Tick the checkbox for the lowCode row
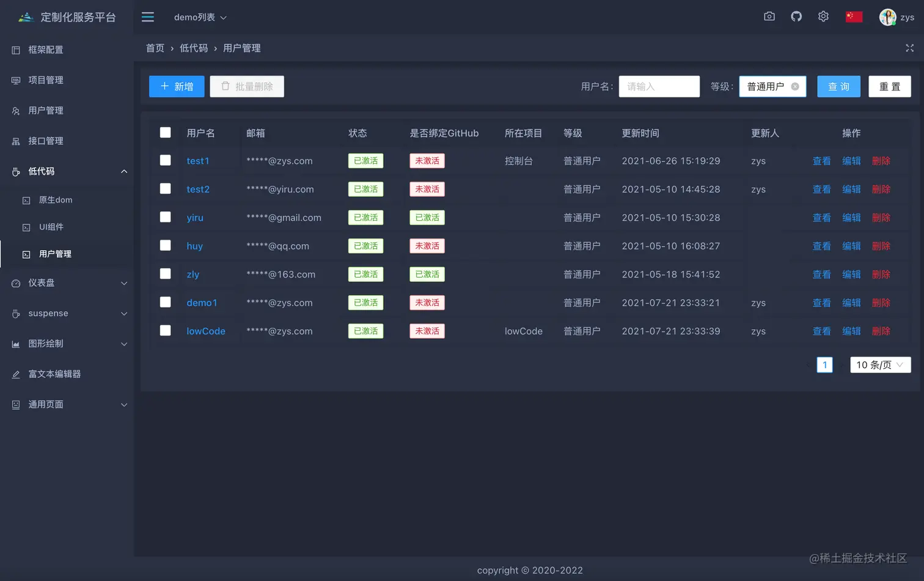This screenshot has height=581, width=924. coord(165,330)
